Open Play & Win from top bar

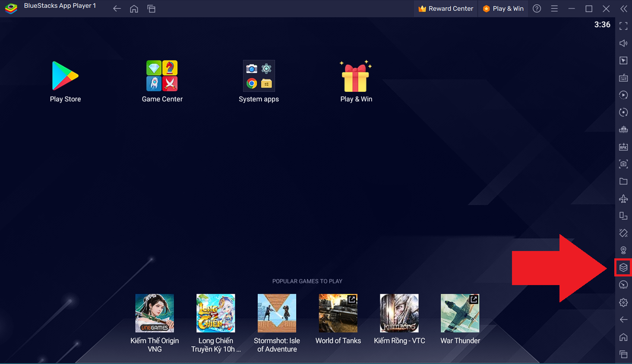coord(503,9)
